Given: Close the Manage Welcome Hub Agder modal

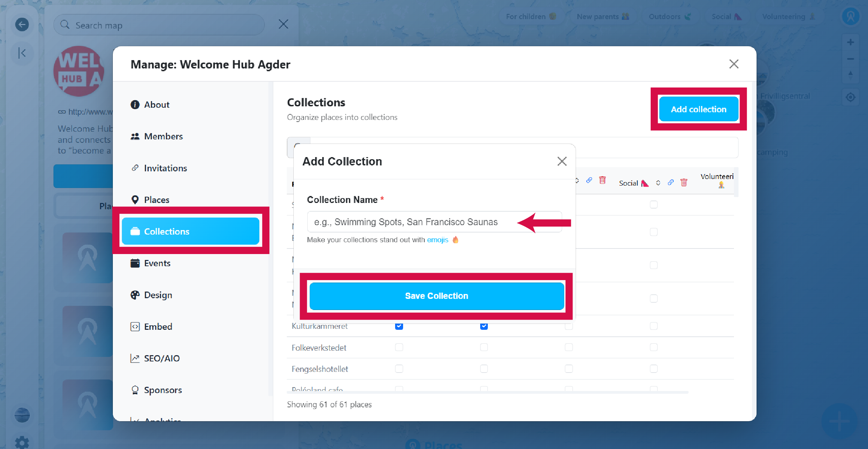Looking at the screenshot, I should pyautogui.click(x=734, y=64).
